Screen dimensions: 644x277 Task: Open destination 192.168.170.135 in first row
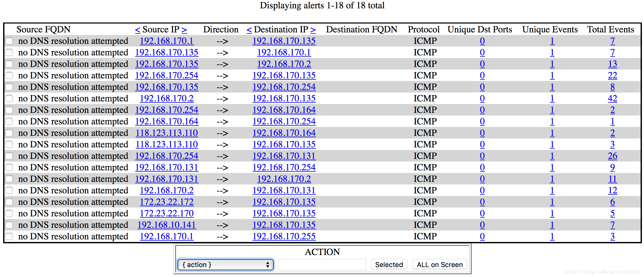284,41
